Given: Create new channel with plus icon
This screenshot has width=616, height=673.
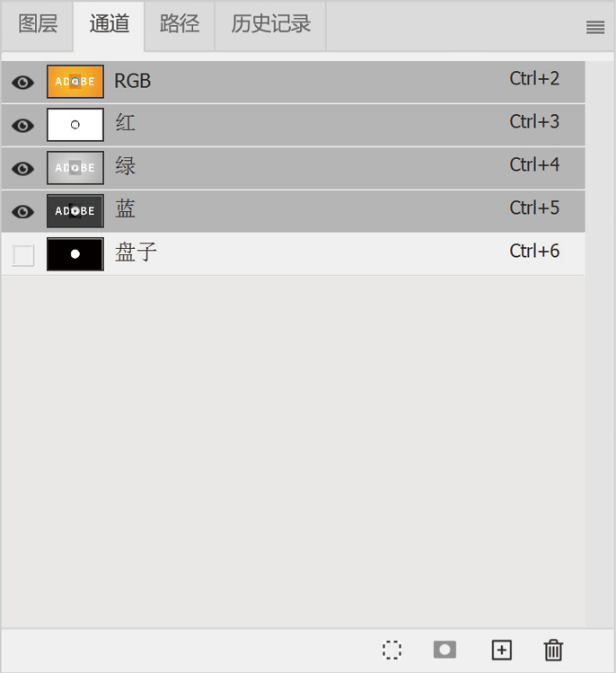Looking at the screenshot, I should pyautogui.click(x=501, y=650).
